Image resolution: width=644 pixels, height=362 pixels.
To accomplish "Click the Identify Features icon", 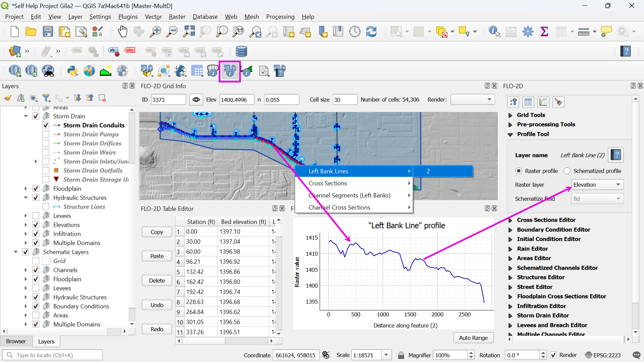I will coord(494,32).
